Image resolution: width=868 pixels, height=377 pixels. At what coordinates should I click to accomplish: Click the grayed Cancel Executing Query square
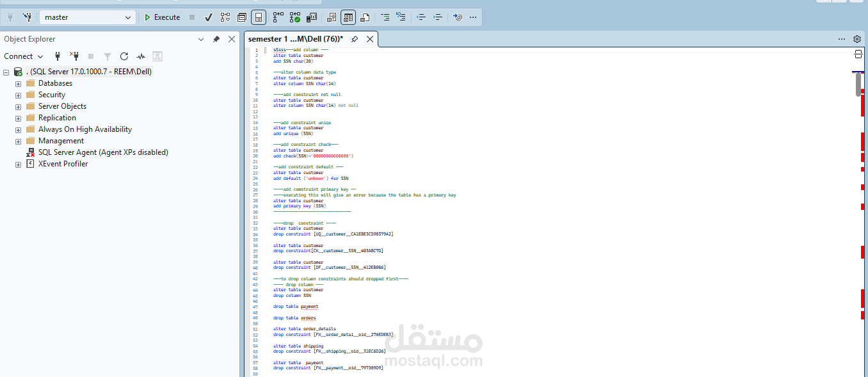(x=192, y=17)
